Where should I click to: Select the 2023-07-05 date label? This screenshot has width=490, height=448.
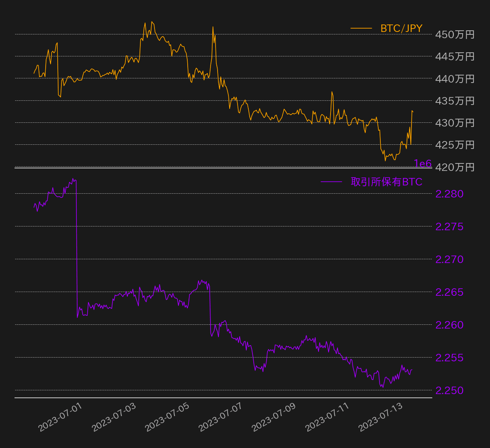tap(167, 417)
